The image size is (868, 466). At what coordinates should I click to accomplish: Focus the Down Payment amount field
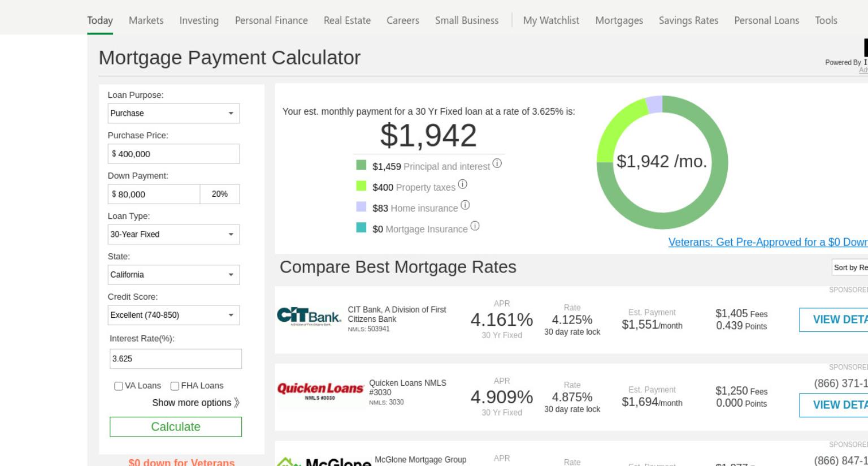[154, 194]
